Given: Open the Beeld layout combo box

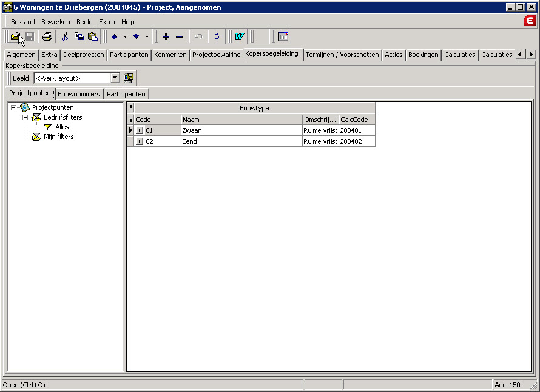Looking at the screenshot, I should pos(115,78).
